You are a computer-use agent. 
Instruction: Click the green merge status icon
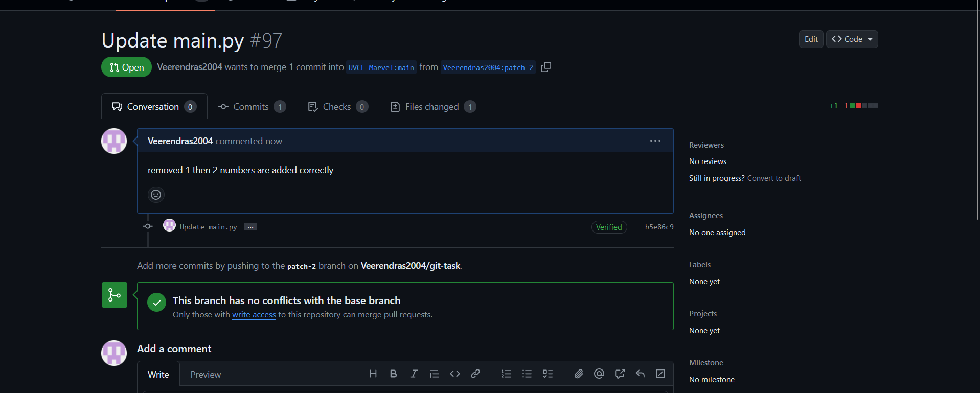coord(115,295)
